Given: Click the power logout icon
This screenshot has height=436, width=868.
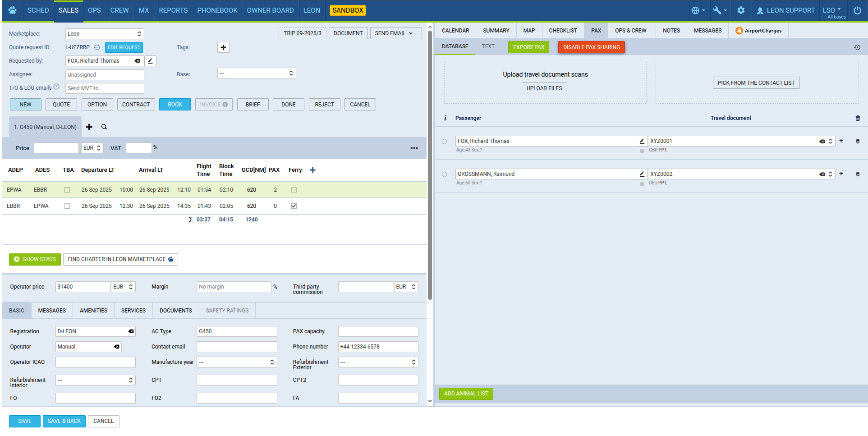Looking at the screenshot, I should pos(857,10).
